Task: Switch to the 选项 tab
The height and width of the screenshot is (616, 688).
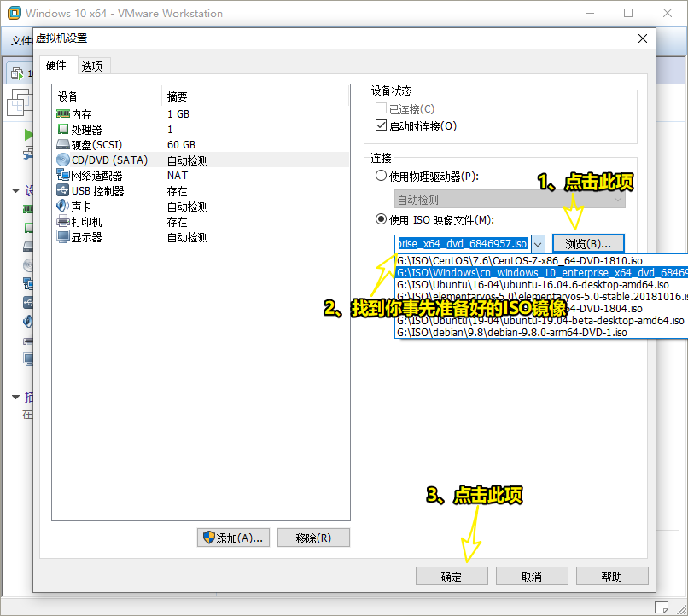Action: coord(92,67)
